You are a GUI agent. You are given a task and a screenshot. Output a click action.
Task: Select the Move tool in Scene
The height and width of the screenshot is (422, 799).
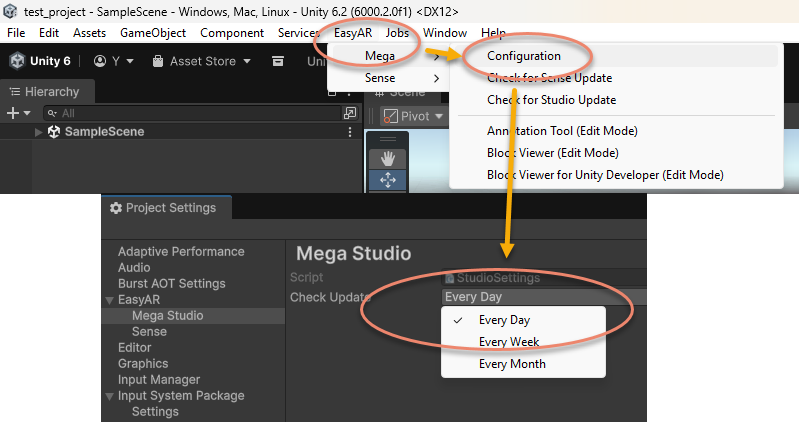[388, 180]
